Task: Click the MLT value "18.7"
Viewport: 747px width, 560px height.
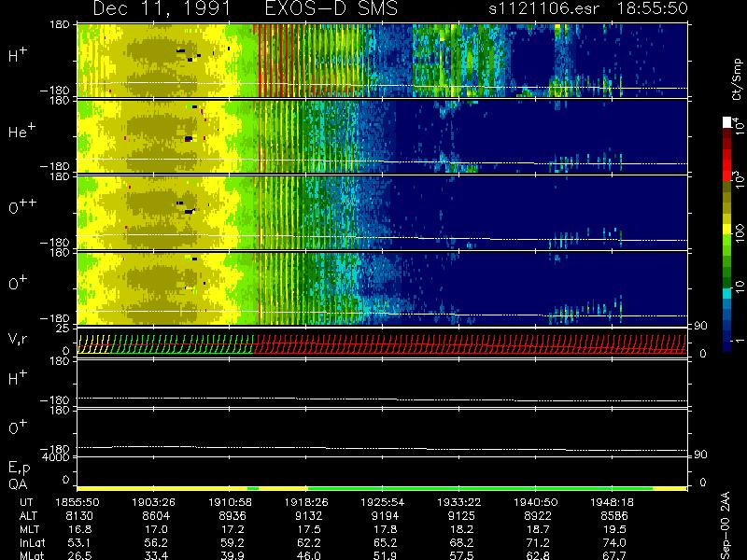Action: point(538,529)
